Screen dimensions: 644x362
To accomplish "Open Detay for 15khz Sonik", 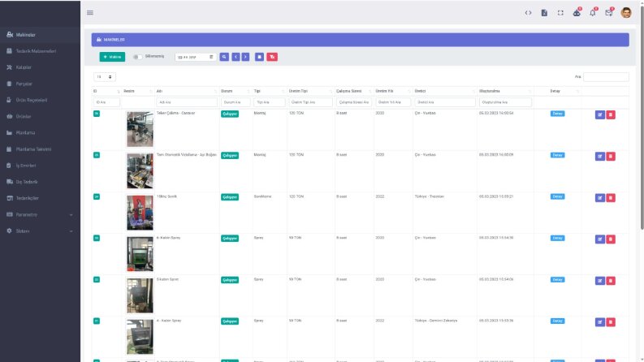I will pos(557,196).
